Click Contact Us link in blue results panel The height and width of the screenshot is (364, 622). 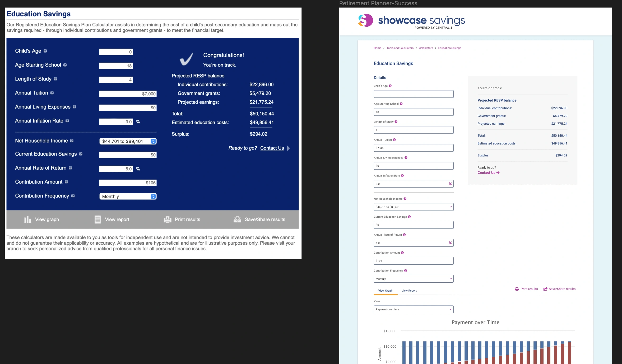click(x=272, y=148)
